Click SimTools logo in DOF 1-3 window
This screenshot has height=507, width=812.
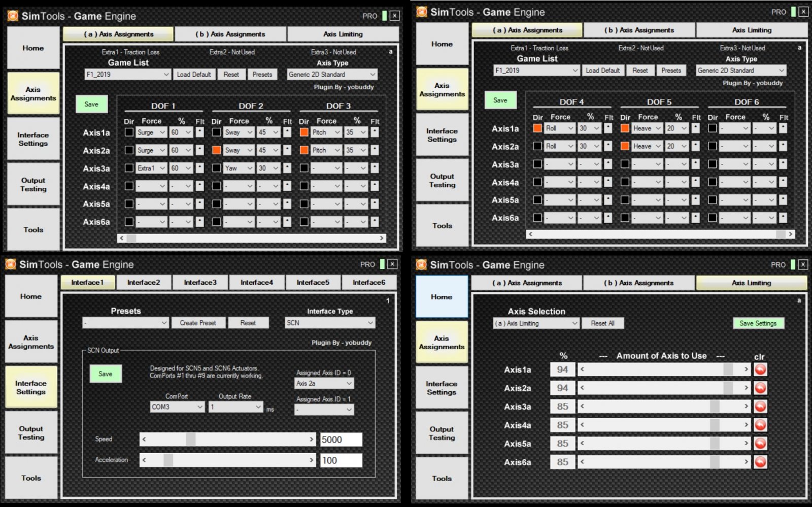click(13, 16)
